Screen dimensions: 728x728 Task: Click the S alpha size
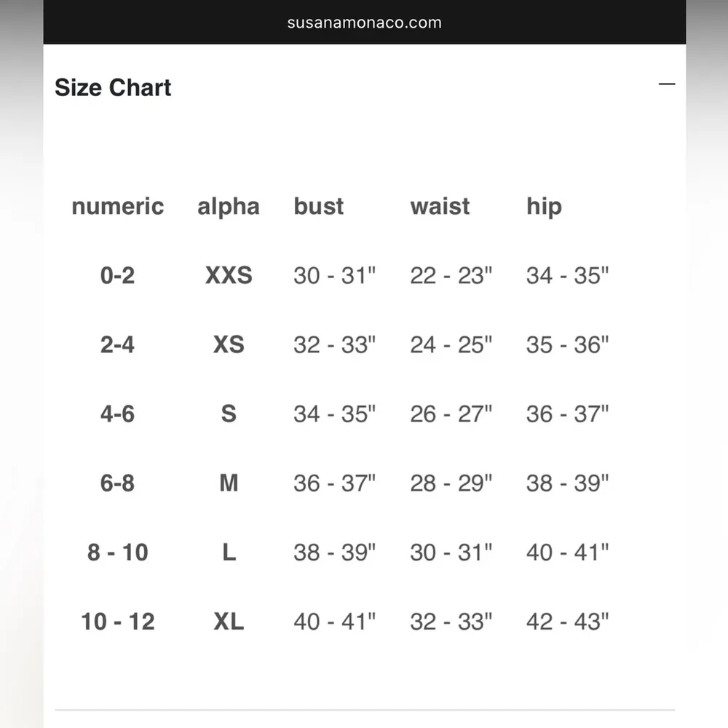click(x=229, y=414)
